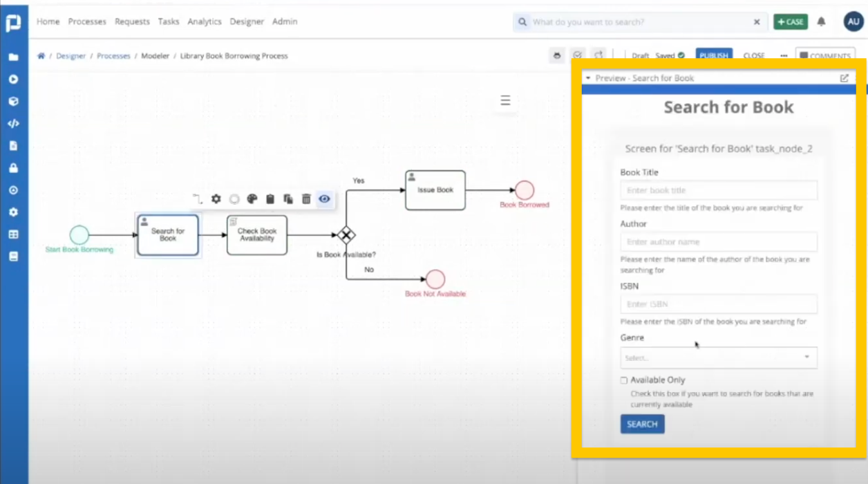Click the search magnifier icon

pyautogui.click(x=522, y=22)
